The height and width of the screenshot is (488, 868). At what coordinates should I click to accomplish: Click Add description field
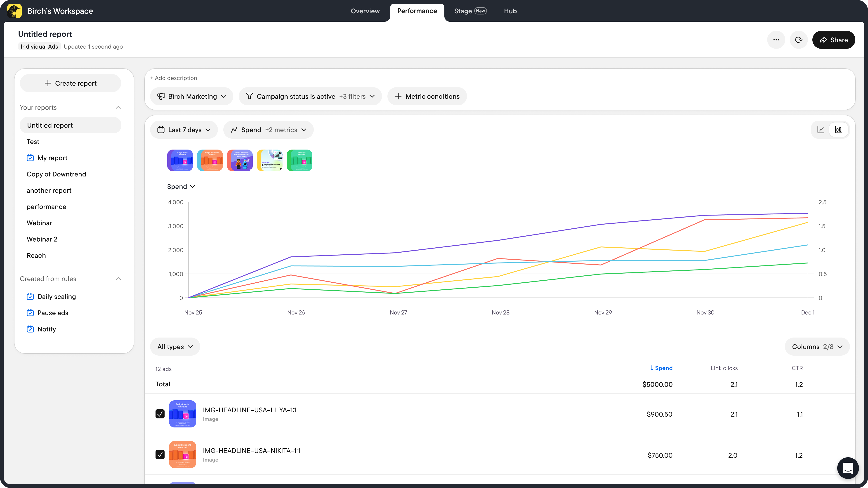click(x=174, y=78)
